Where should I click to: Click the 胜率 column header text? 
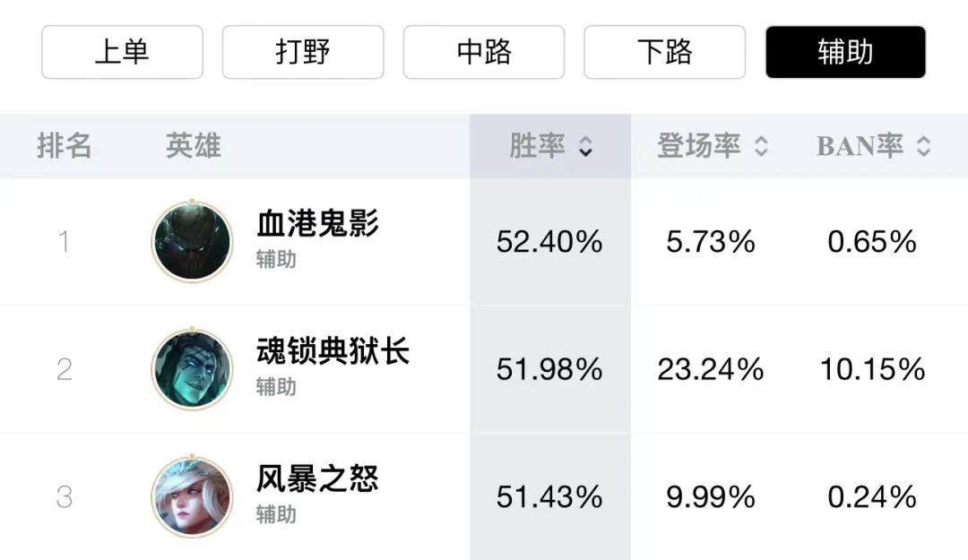pos(537,146)
